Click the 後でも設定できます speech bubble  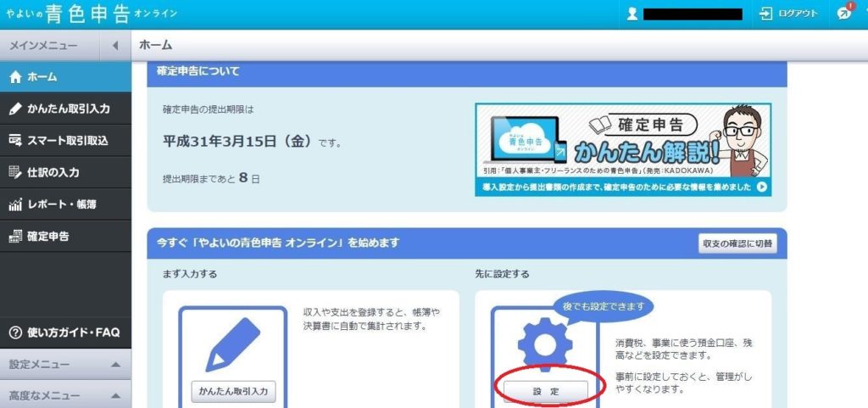[x=604, y=306]
